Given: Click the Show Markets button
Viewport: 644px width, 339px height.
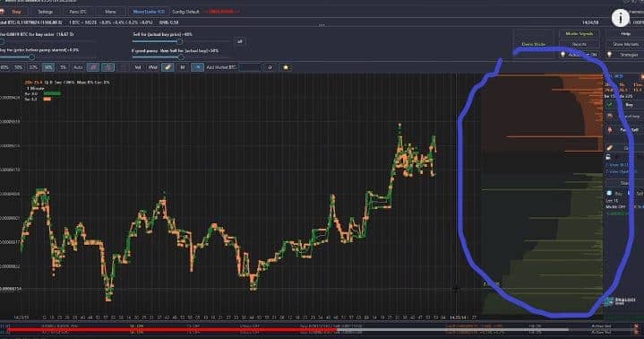Looking at the screenshot, I should click(625, 44).
